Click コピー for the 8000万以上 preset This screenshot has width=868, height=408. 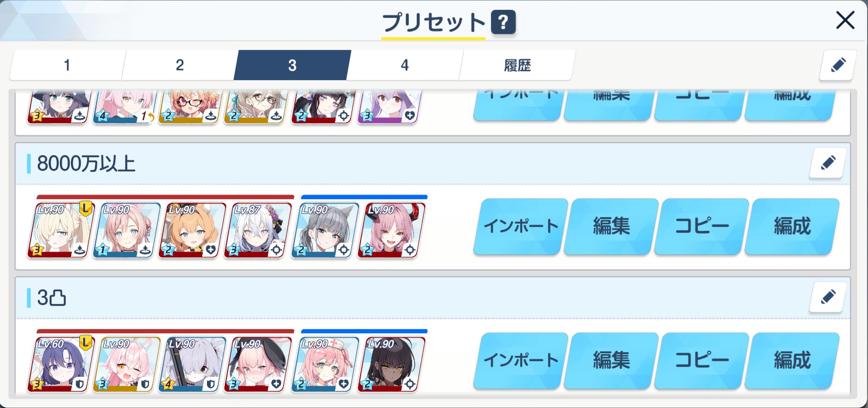pos(702,226)
